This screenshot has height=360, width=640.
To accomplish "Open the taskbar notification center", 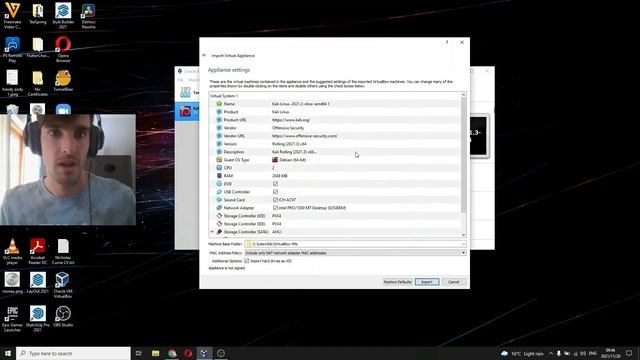I will coord(629,353).
